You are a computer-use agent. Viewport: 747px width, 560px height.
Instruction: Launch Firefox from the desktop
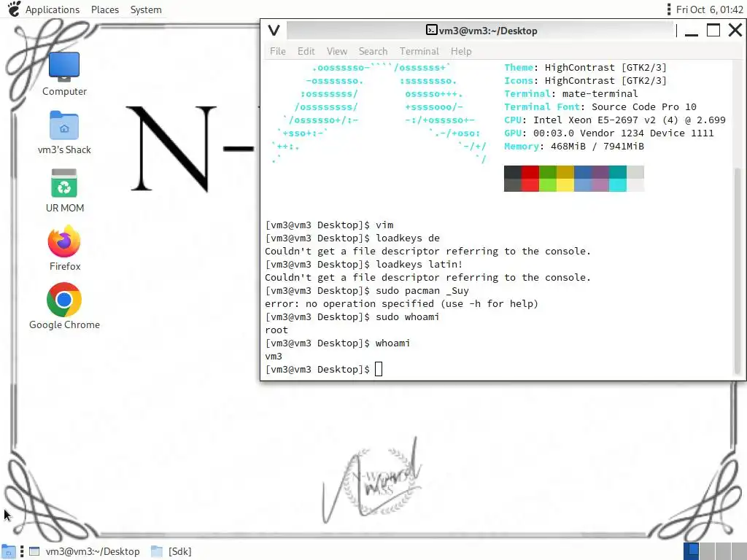64,249
